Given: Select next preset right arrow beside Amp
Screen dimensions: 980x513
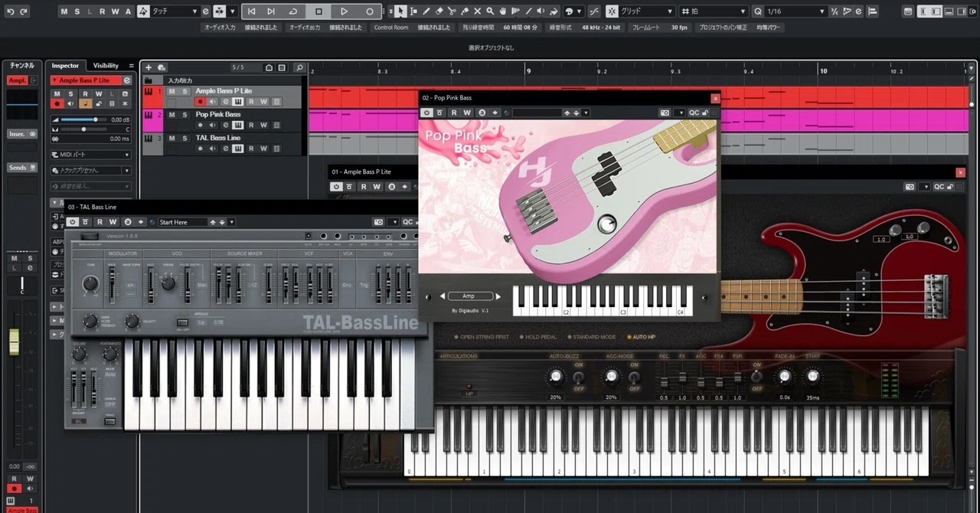Looking at the screenshot, I should (498, 296).
